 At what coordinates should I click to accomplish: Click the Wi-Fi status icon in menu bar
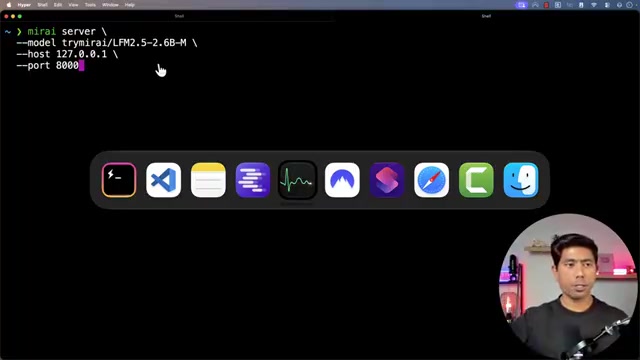pyautogui.click(x=594, y=5)
